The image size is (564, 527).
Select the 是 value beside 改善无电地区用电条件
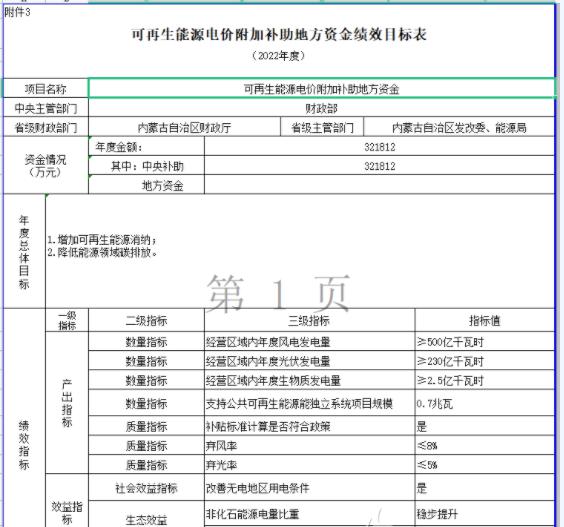pos(485,487)
